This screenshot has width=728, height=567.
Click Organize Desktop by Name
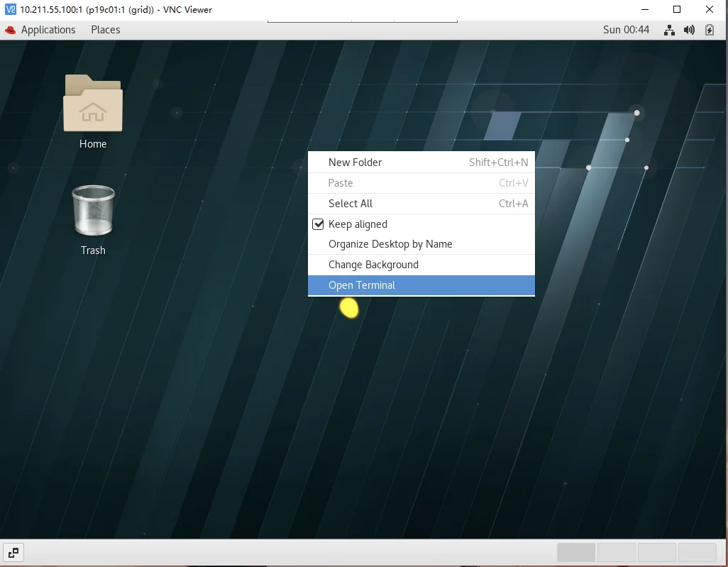click(421, 244)
